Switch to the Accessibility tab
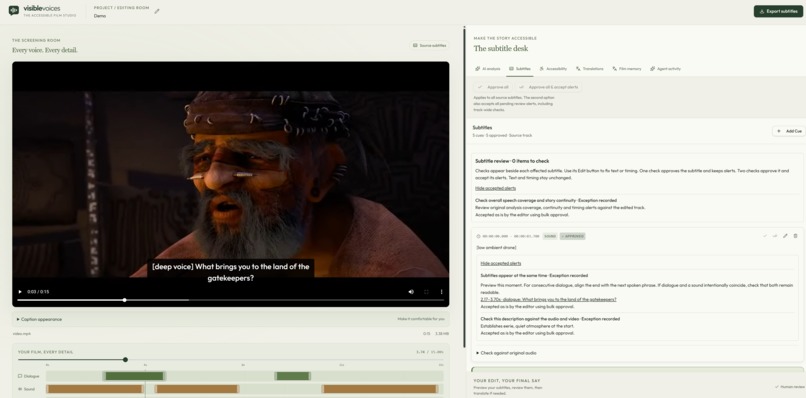The width and height of the screenshot is (806, 398). (x=553, y=68)
